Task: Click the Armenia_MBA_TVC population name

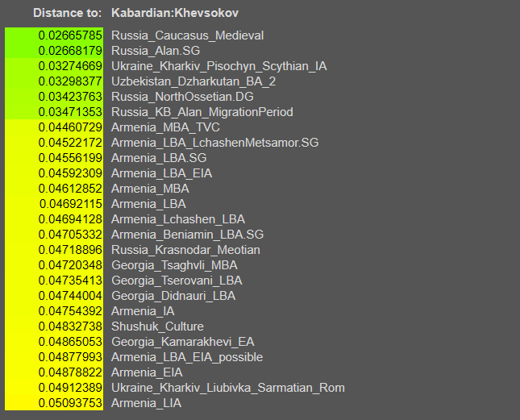Action: coord(165,127)
